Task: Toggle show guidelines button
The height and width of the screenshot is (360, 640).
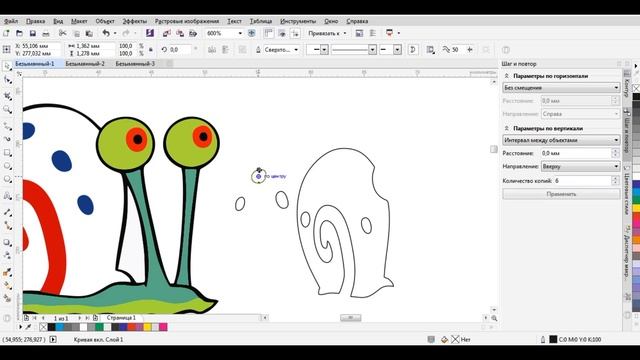Action: click(295, 33)
